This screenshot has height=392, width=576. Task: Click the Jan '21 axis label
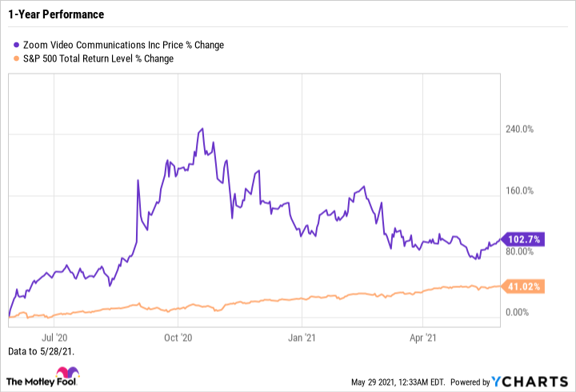[302, 338]
